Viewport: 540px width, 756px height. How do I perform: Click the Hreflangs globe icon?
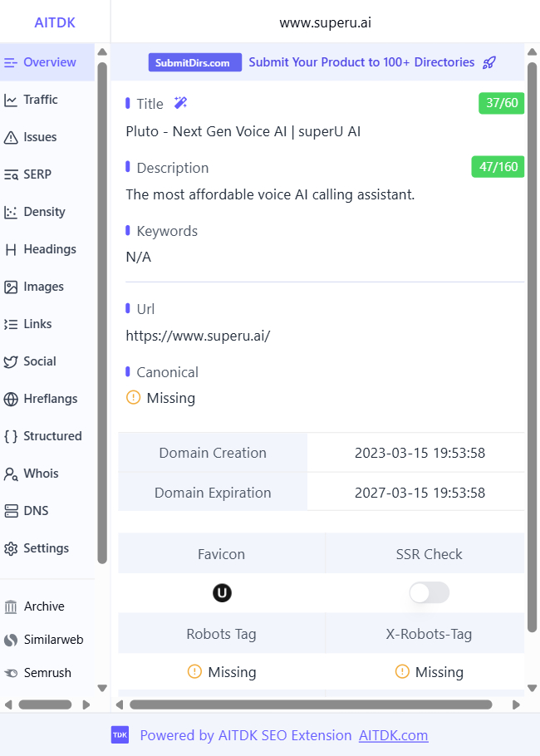pyautogui.click(x=11, y=399)
